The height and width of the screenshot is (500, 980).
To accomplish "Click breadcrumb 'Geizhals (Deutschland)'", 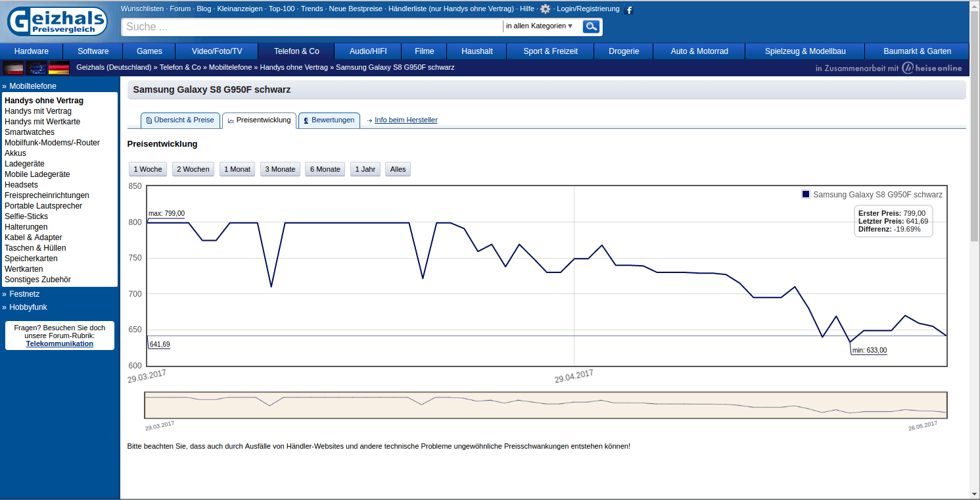I will coord(114,67).
